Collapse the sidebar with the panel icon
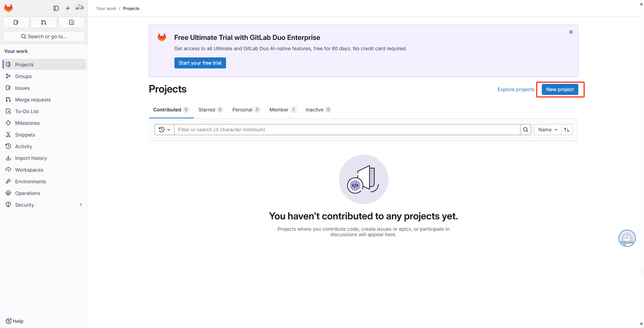This screenshot has width=644, height=328. point(56,8)
